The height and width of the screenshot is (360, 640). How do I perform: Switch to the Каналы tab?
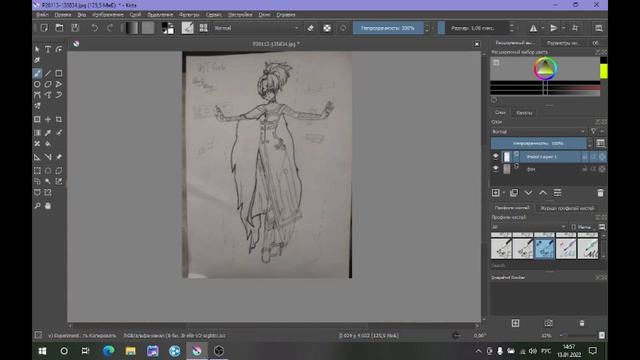tap(524, 113)
